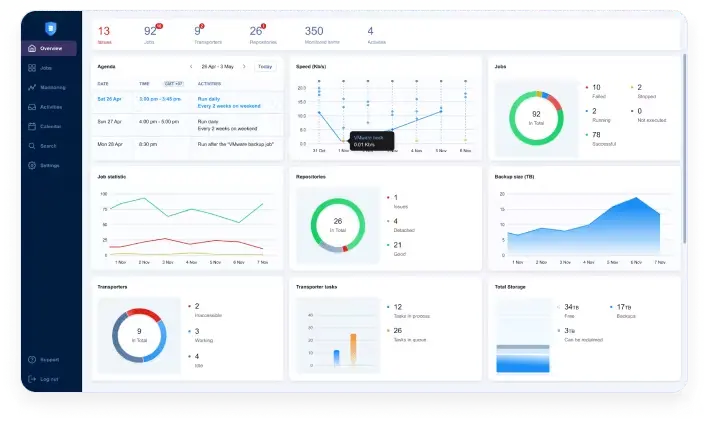Select the 13 Issues summary tab

click(104, 35)
